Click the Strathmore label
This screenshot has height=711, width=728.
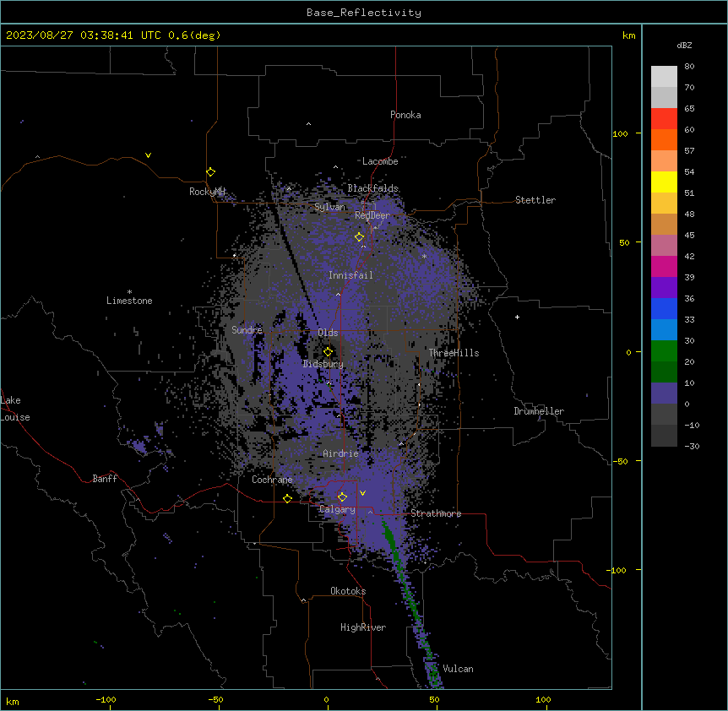click(436, 513)
